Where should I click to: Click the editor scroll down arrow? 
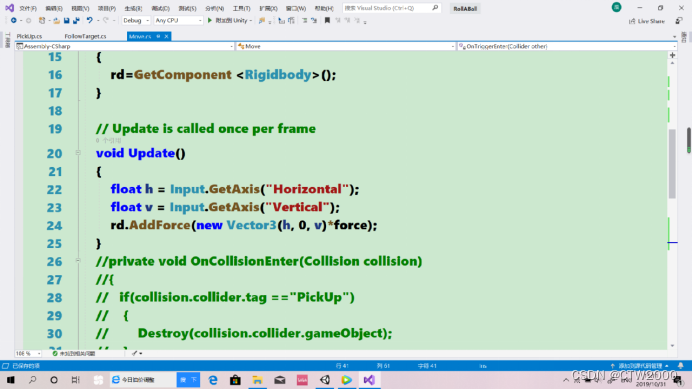pos(672,346)
